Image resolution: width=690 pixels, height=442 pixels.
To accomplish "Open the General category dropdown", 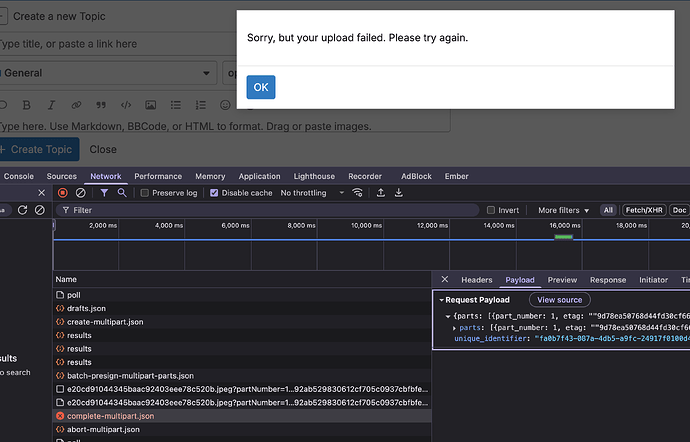I will point(107,73).
